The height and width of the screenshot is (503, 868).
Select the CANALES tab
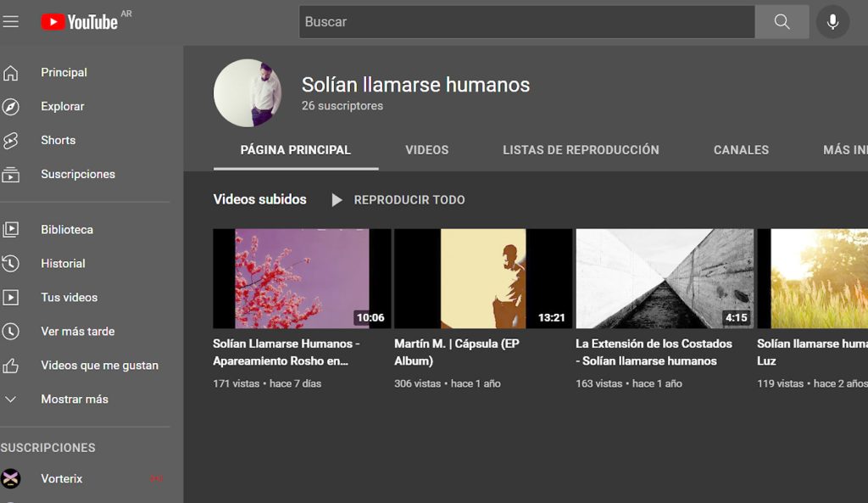[x=741, y=150]
